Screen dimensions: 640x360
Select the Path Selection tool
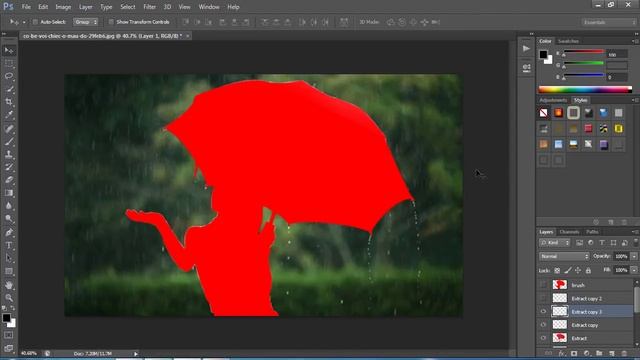9,258
